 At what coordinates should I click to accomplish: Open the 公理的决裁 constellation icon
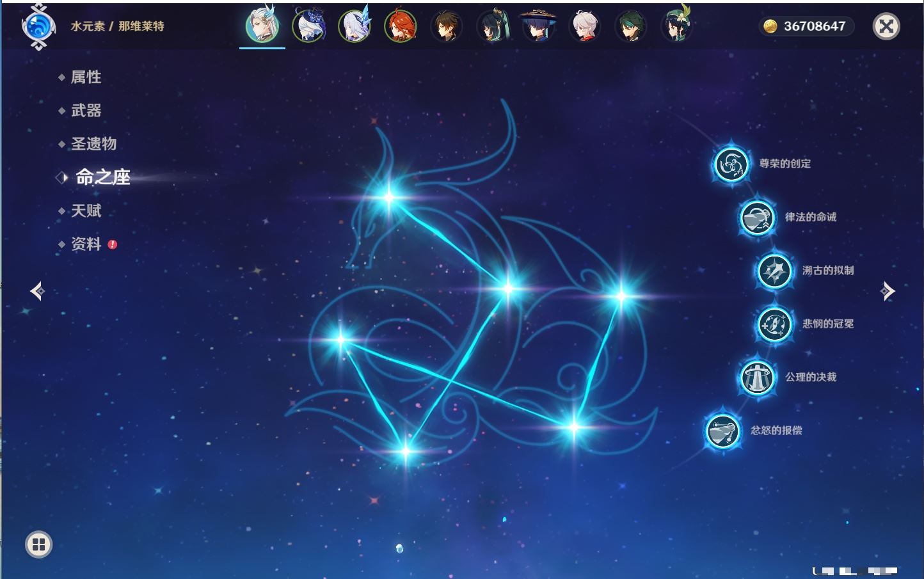point(757,377)
